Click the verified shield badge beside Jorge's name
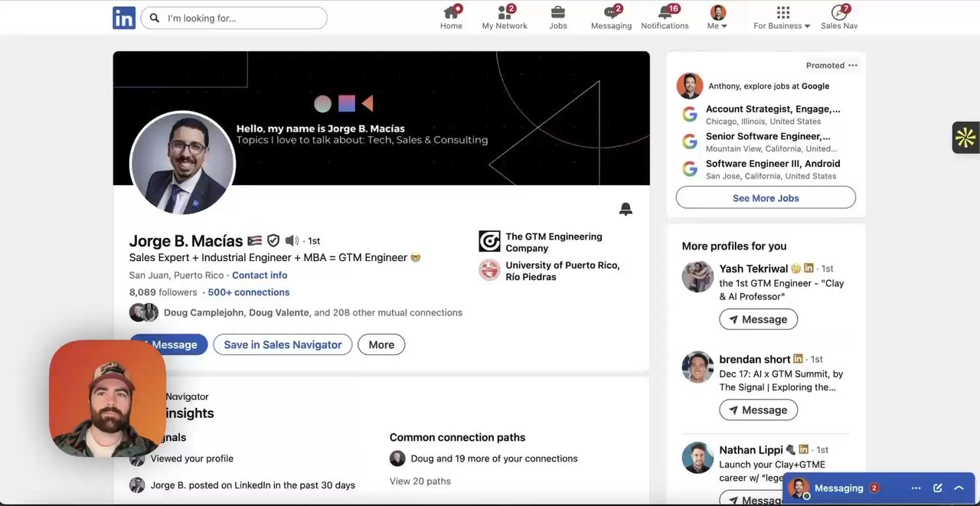The height and width of the screenshot is (506, 980). point(273,240)
